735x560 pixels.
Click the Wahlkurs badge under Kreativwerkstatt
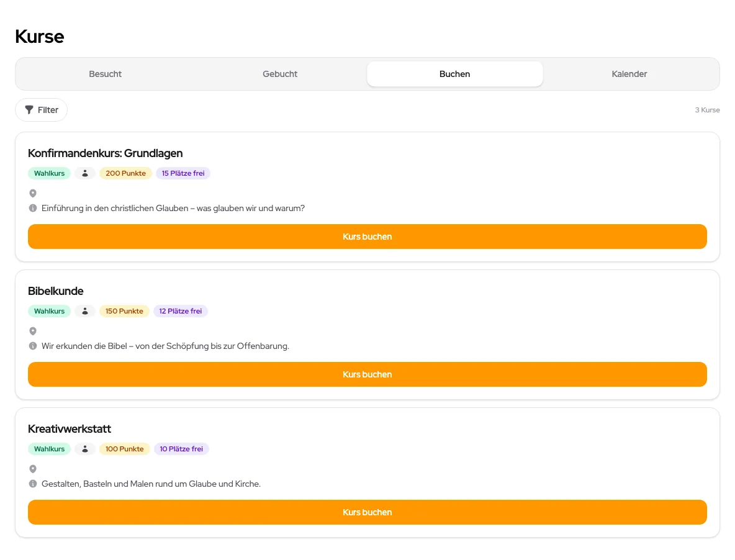pos(49,449)
